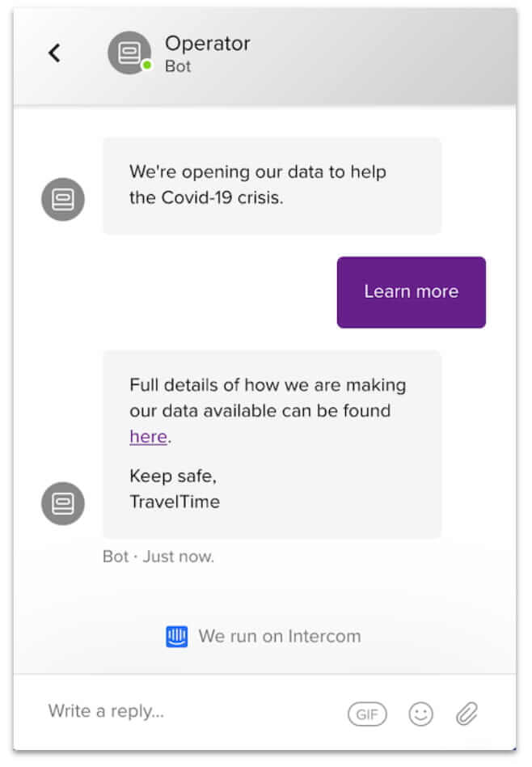Follow the "here" hyperlink

coord(148,437)
